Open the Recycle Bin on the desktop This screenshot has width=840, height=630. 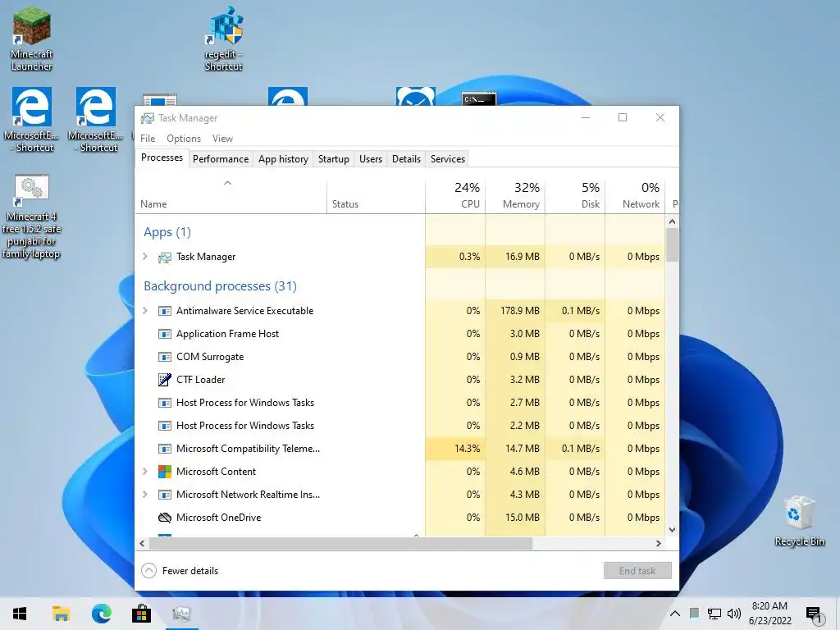click(x=799, y=521)
